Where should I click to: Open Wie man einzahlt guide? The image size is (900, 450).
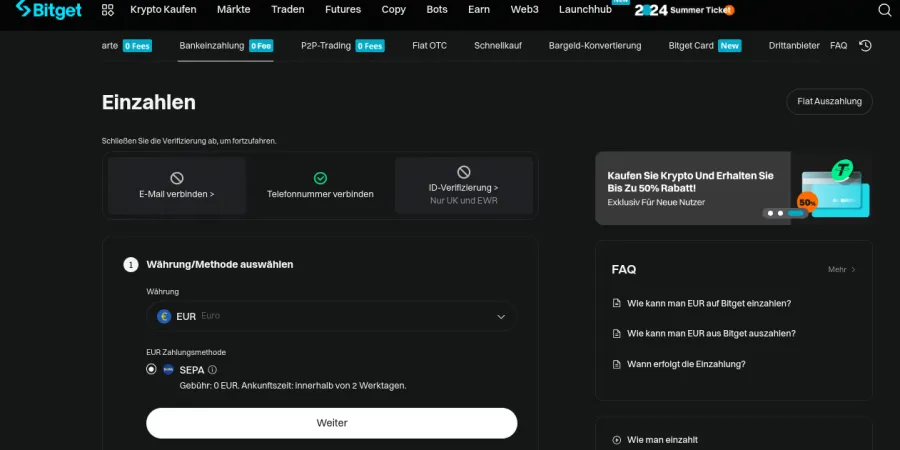point(662,440)
